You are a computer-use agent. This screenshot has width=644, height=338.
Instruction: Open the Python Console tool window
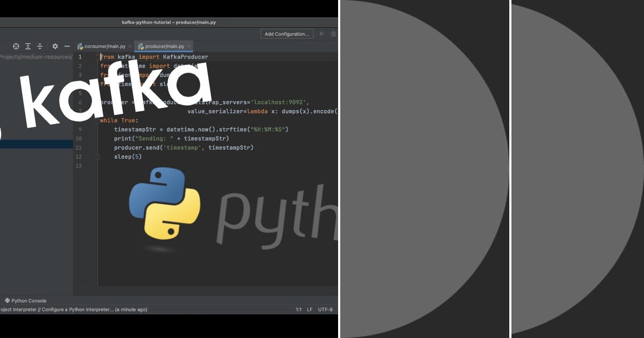click(x=26, y=300)
